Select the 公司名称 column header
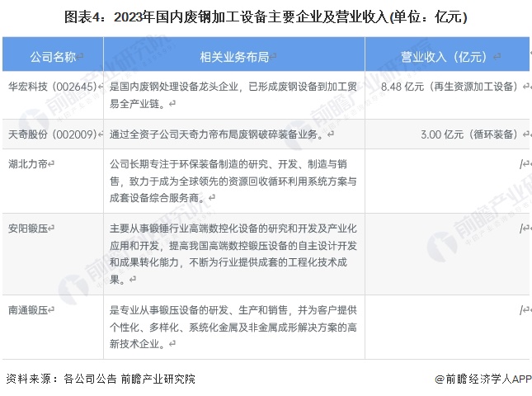The image size is (532, 396). 52,56
